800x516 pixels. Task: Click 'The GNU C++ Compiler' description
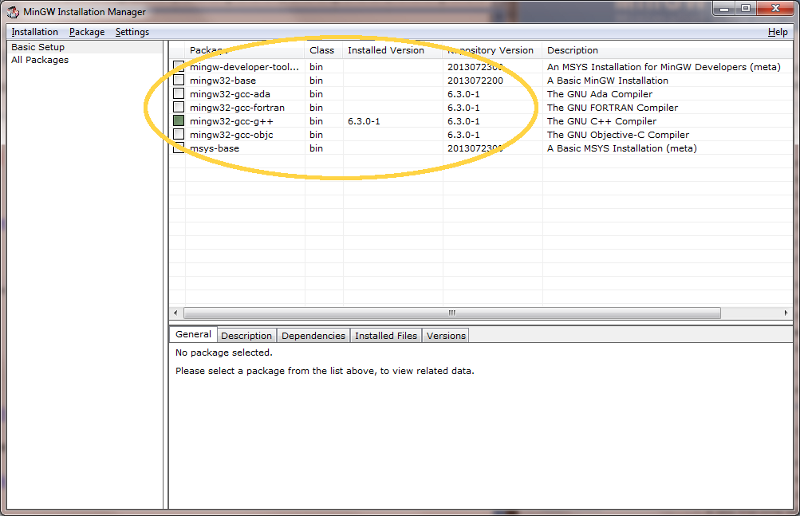point(602,121)
